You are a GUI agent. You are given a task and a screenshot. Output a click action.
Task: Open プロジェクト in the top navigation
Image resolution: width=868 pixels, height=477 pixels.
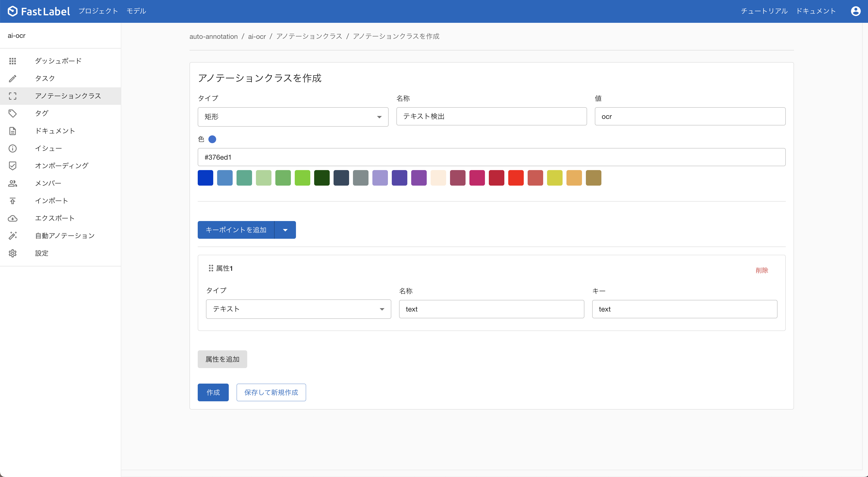[x=98, y=11]
